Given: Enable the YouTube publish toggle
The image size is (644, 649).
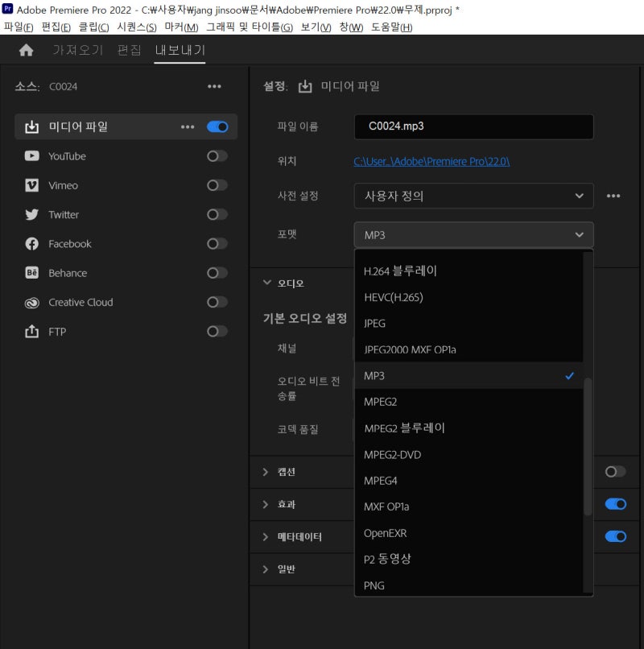Looking at the screenshot, I should 217,156.
